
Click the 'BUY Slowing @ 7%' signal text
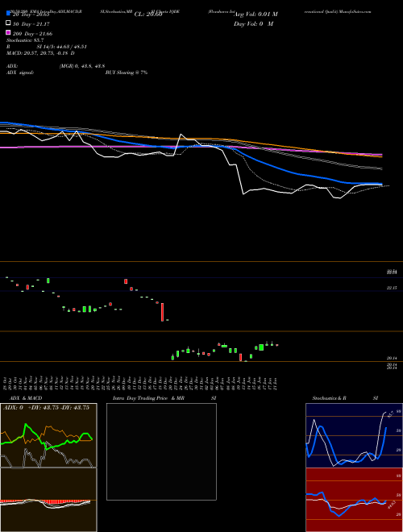[127, 73]
